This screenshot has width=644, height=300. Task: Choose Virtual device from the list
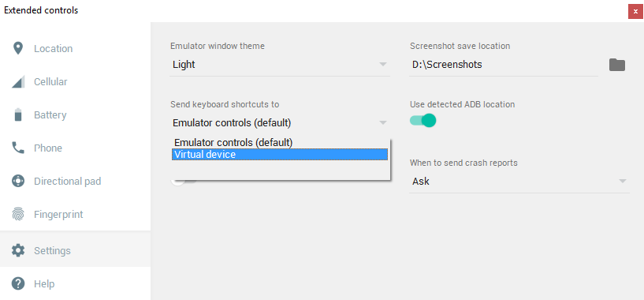click(x=280, y=154)
